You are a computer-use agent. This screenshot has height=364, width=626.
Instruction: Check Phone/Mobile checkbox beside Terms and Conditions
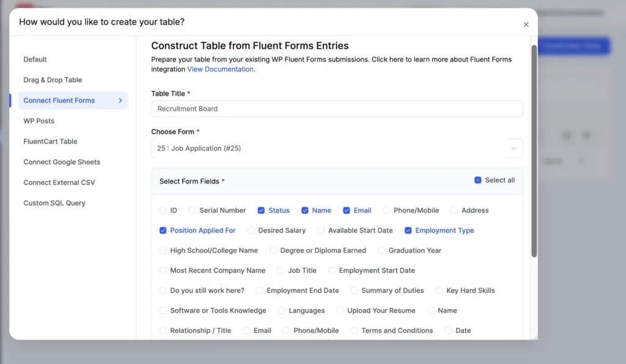286,330
